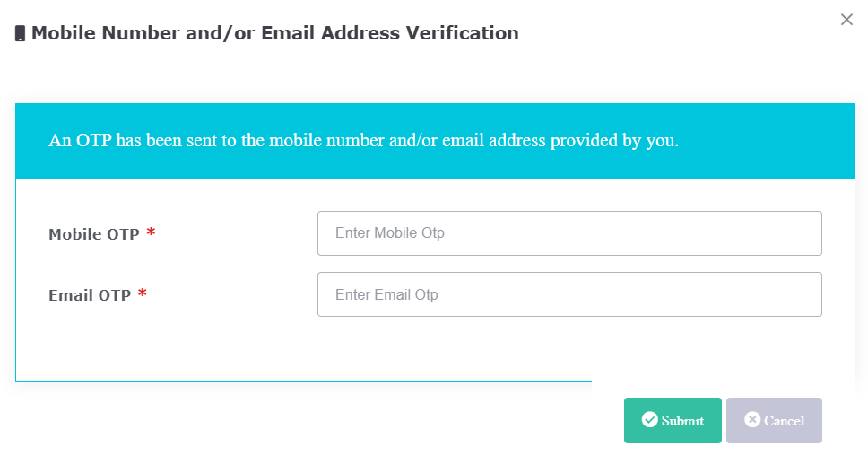Click the circled X icon on the Cancel button
This screenshot has width=868, height=473.
(752, 420)
